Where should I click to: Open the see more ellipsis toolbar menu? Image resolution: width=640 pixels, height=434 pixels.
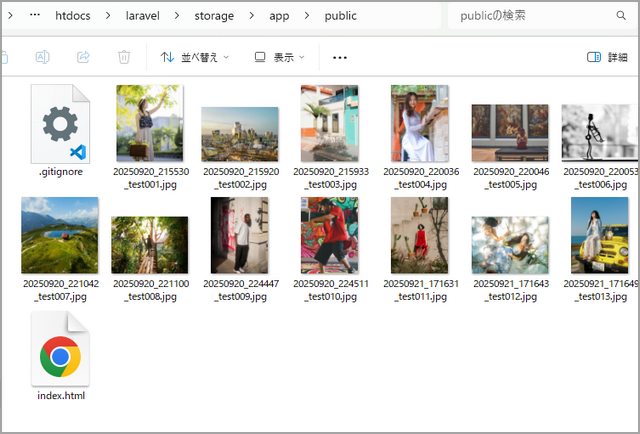340,58
